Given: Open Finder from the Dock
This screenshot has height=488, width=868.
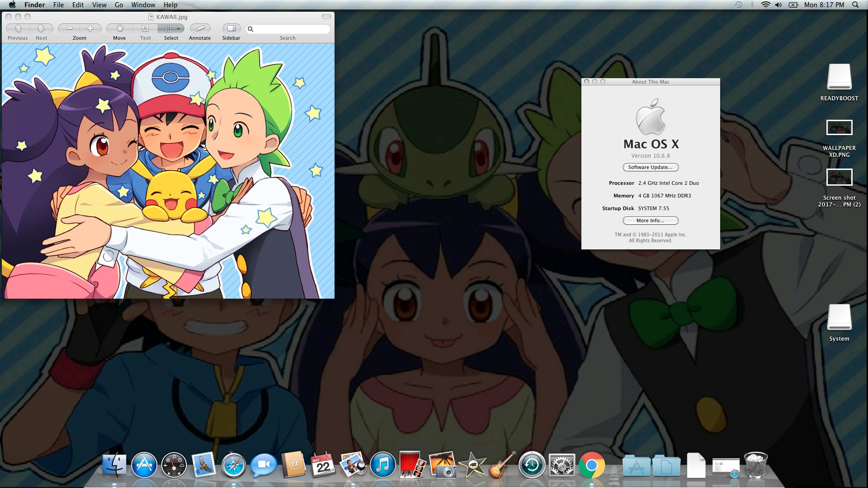Looking at the screenshot, I should point(114,465).
